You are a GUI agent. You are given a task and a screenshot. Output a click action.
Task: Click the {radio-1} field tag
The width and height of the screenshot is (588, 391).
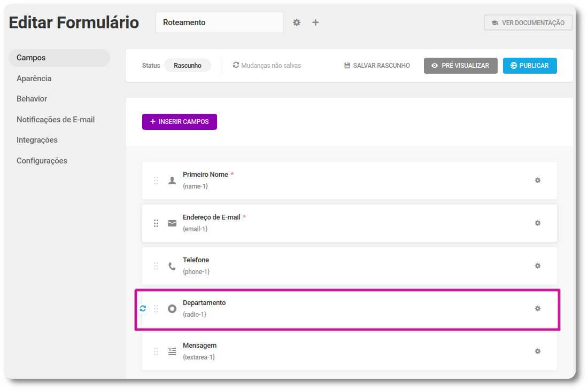[x=195, y=315]
